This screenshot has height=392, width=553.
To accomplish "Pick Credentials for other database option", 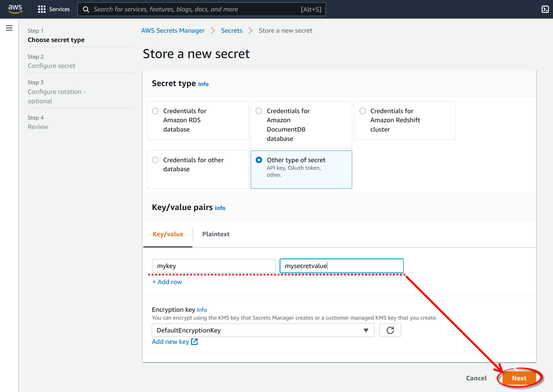I will click(156, 160).
